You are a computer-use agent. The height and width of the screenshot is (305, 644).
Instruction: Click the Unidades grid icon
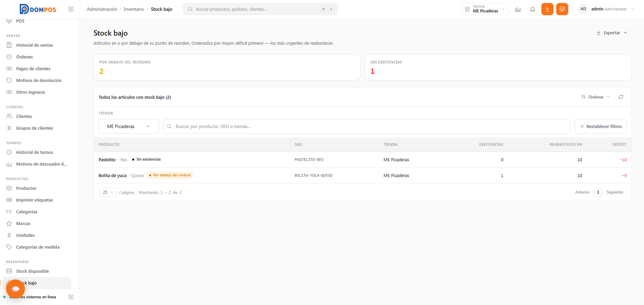tap(9, 235)
